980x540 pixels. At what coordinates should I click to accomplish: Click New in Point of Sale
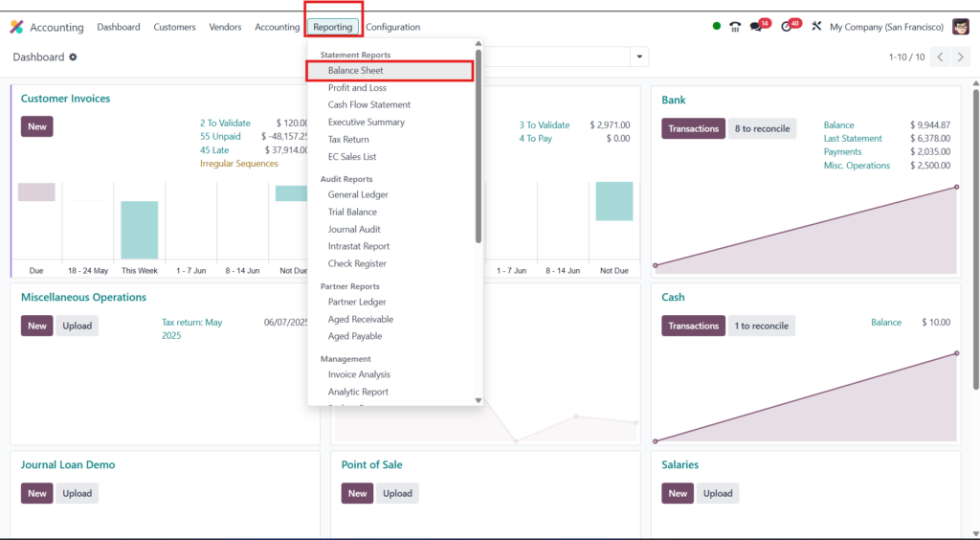[x=358, y=493]
